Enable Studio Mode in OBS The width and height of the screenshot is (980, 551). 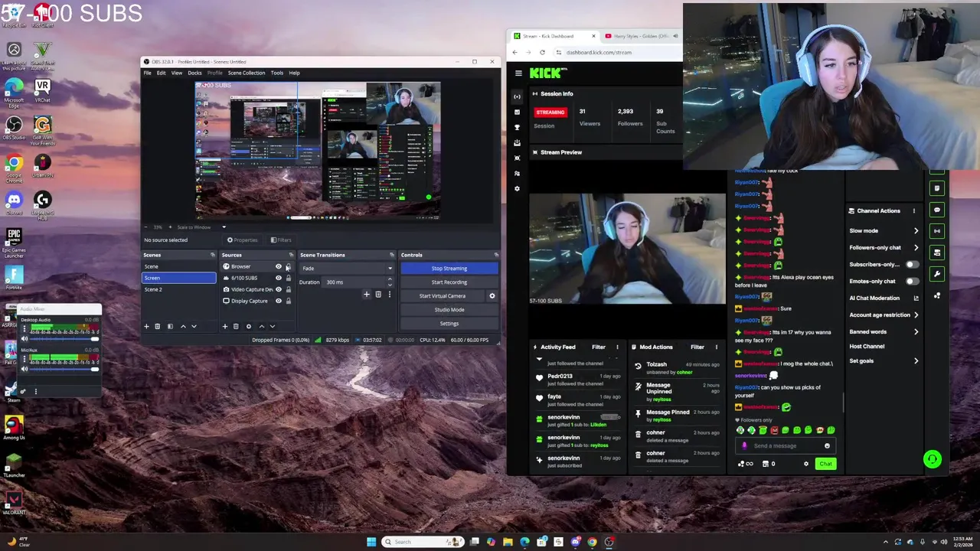pyautogui.click(x=449, y=310)
